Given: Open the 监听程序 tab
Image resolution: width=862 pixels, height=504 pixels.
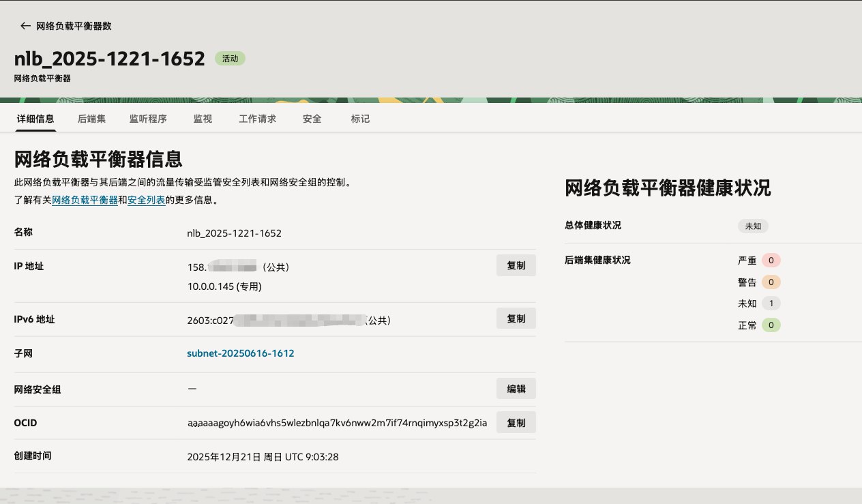Looking at the screenshot, I should [x=148, y=119].
